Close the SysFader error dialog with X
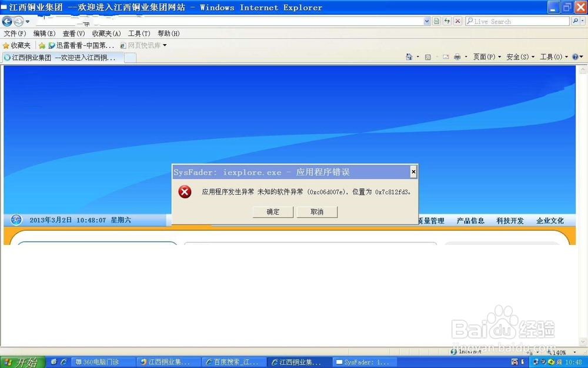588x368 pixels. coord(413,172)
